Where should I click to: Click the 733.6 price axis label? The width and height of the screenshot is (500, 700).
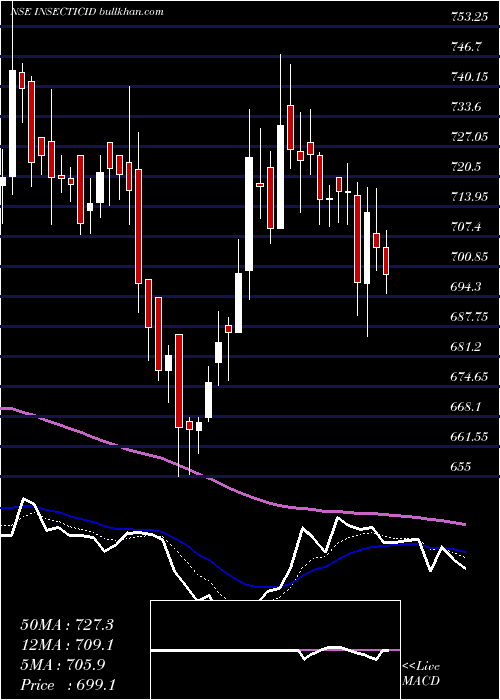[x=466, y=107]
